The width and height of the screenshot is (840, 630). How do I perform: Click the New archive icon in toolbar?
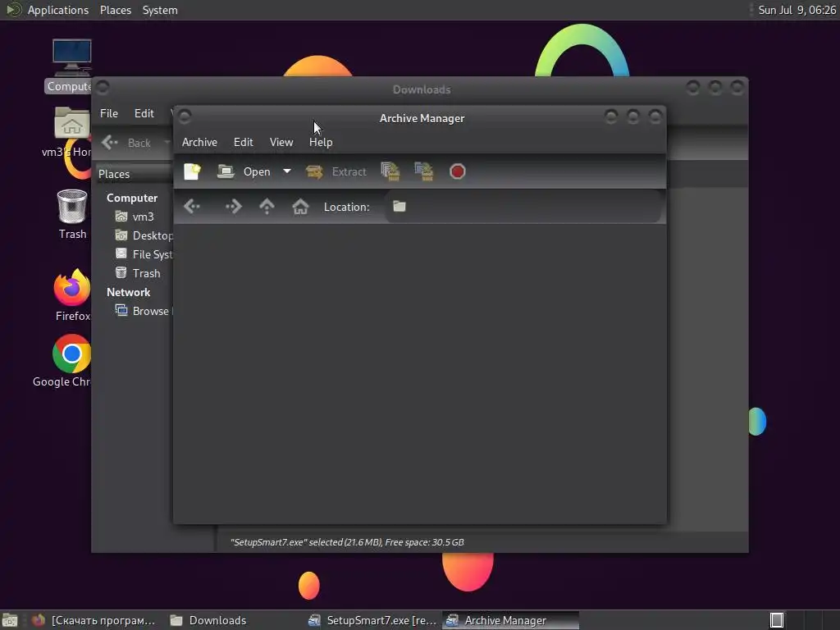(x=192, y=171)
